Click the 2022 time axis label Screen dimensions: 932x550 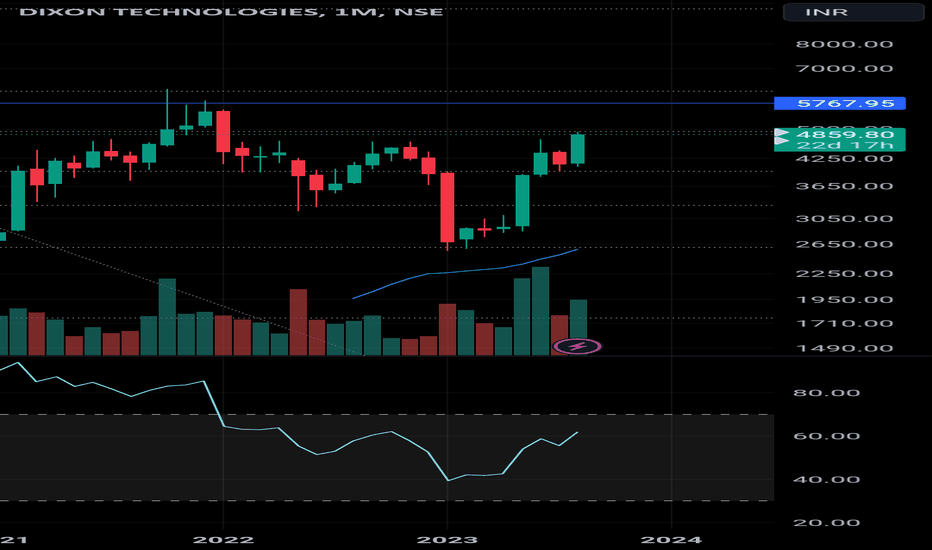tap(223, 540)
